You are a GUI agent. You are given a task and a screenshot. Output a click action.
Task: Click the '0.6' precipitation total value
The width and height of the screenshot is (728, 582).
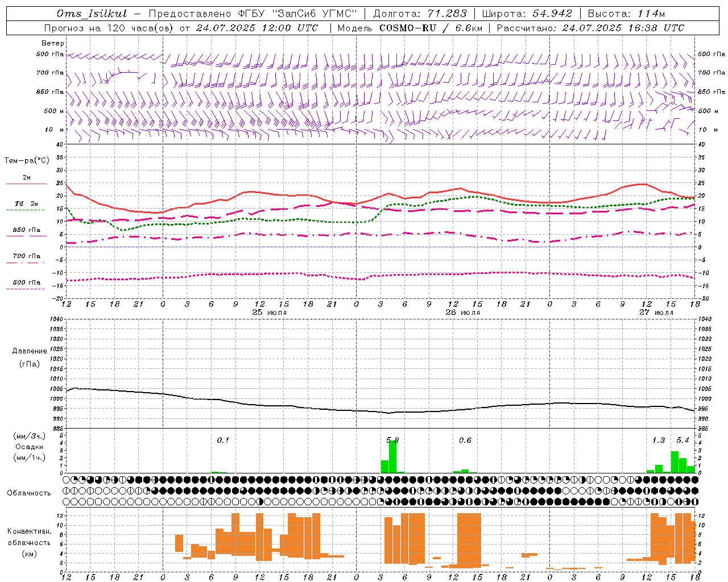465,440
